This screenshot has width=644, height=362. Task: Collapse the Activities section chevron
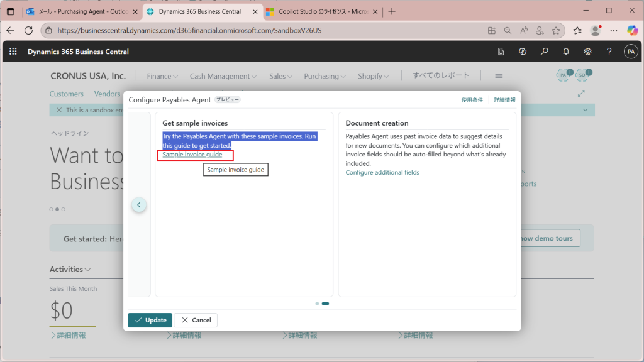click(x=87, y=270)
